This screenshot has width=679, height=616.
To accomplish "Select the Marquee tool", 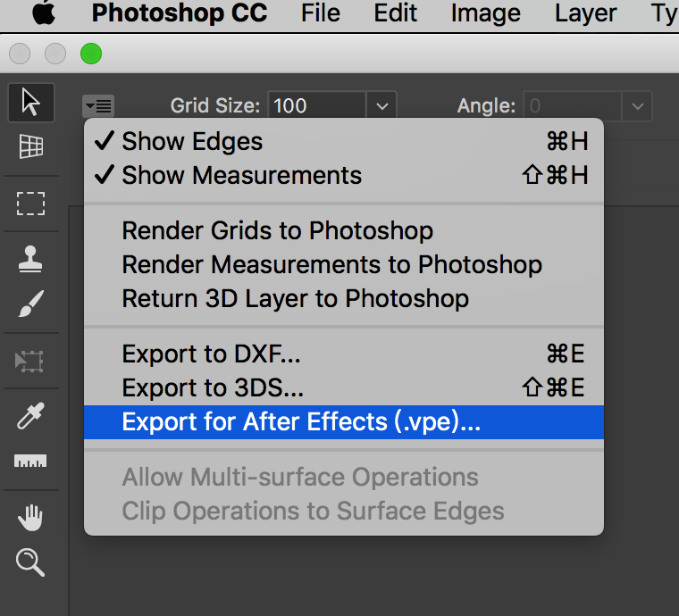I will pyautogui.click(x=31, y=203).
